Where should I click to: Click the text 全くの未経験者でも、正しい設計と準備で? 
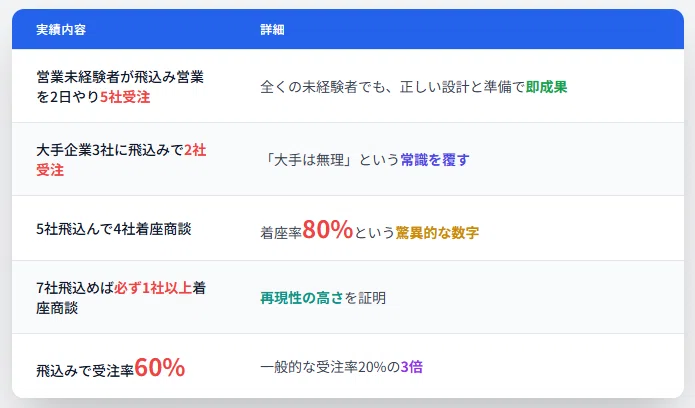393,86
